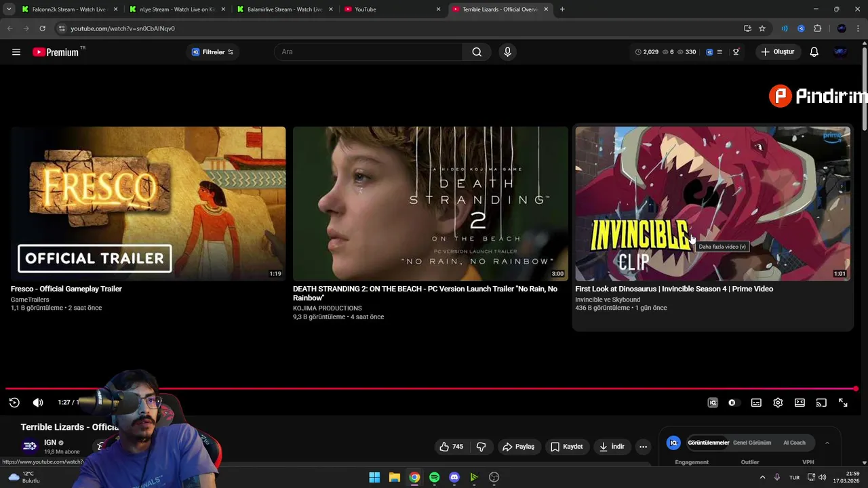This screenshot has width=868, height=488.
Task: Toggle subtitles captions in player
Action: (756, 403)
